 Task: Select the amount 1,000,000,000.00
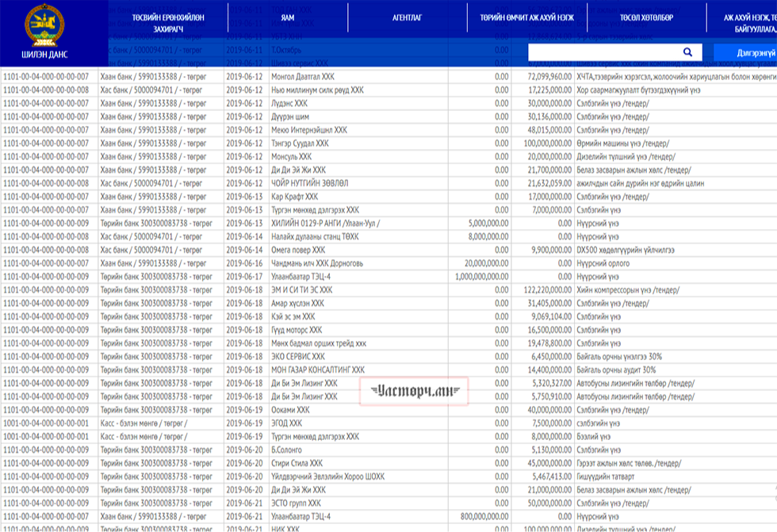(482, 277)
